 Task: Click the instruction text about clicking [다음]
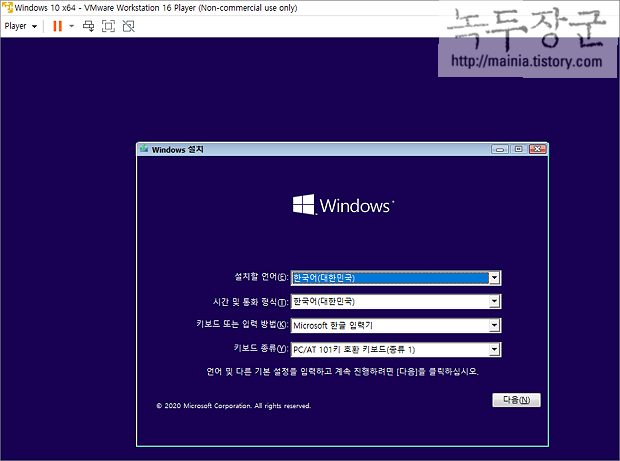[x=342, y=372]
